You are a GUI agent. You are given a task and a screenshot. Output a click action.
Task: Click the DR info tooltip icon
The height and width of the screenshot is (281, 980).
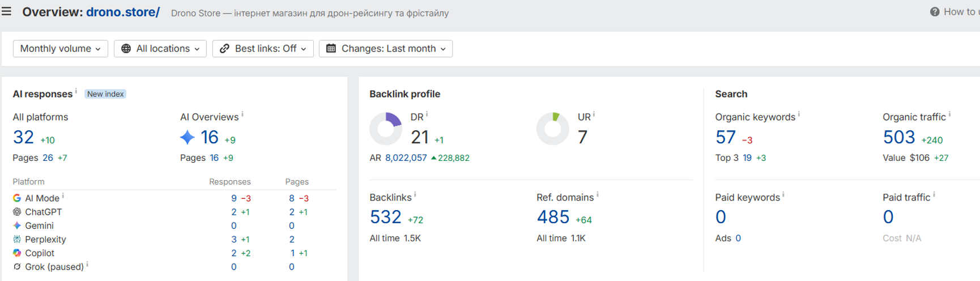[x=427, y=114]
